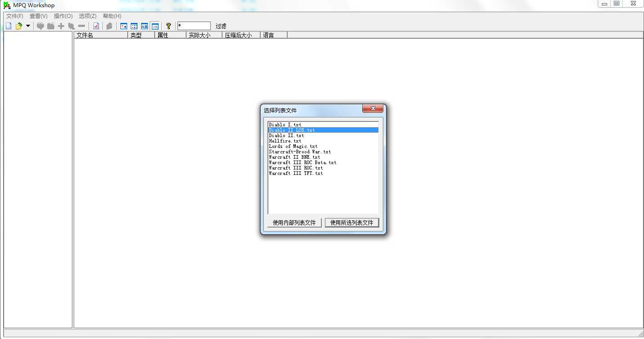Click the 语言 column header
Viewport: 644px width, 339px height.
point(274,35)
